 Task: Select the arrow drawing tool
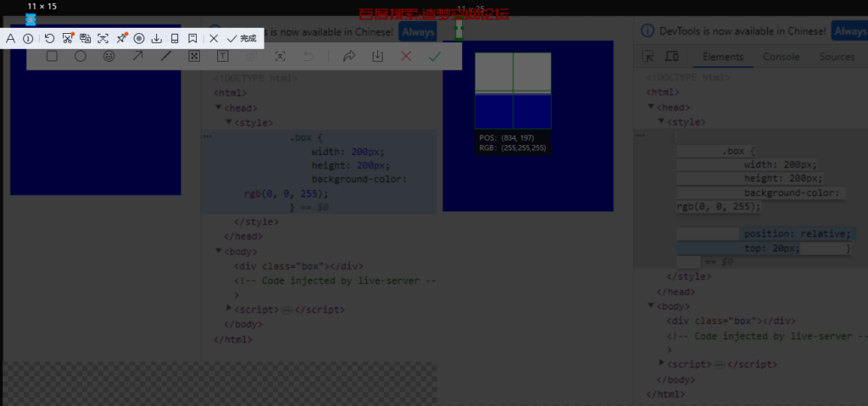tap(137, 56)
